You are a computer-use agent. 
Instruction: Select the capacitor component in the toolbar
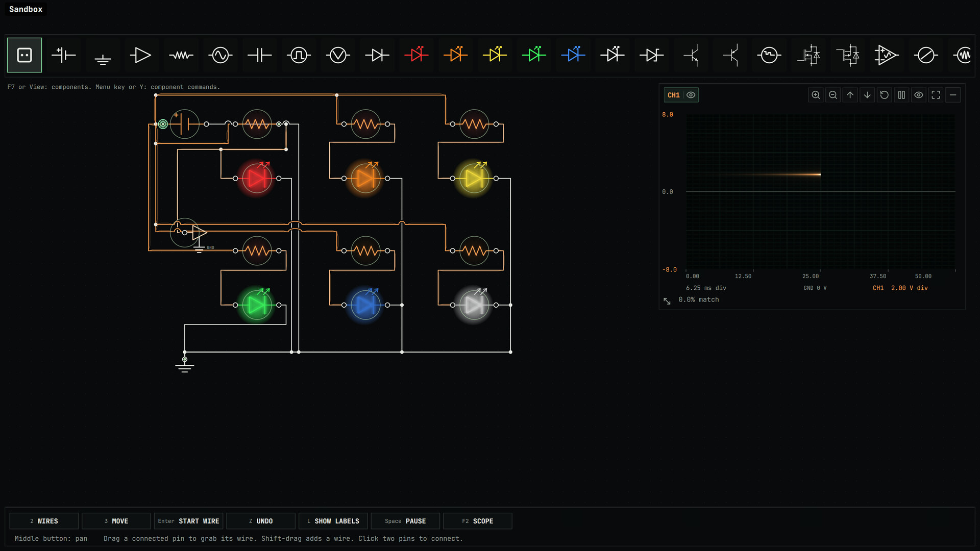point(260,55)
